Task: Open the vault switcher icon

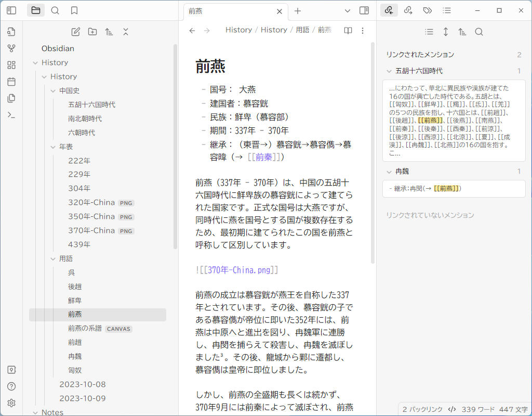Action: [11, 370]
